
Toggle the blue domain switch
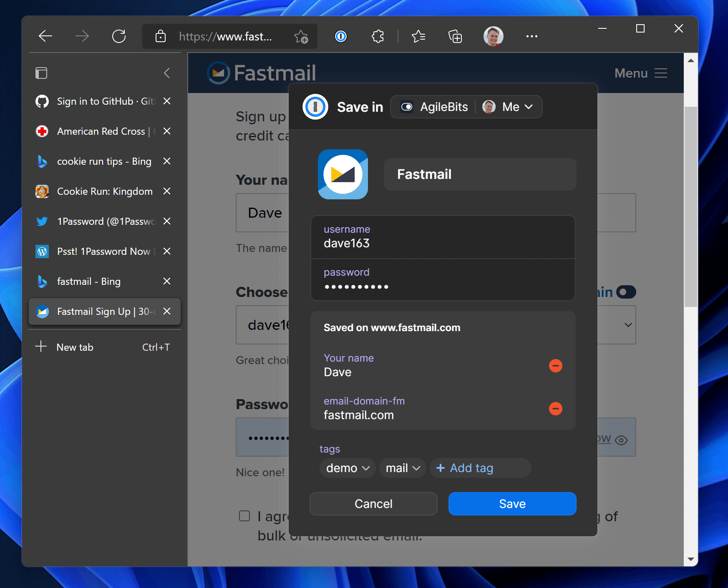[x=626, y=292]
